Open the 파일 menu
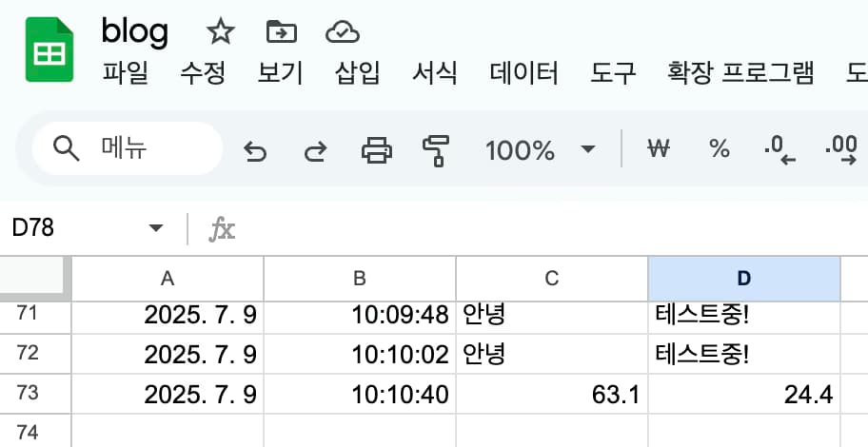Viewport: 868px width, 447px height. (125, 73)
